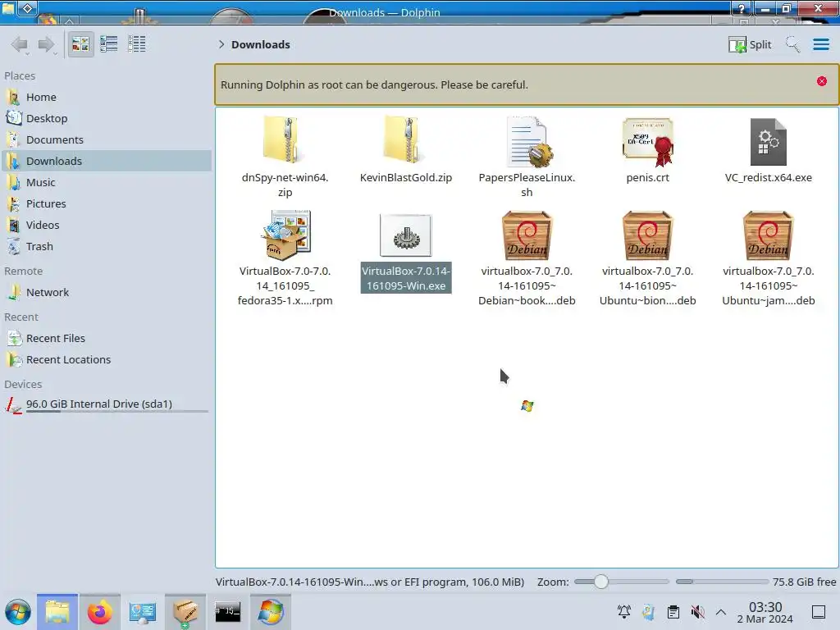Select VC_redist.x64.exe file icon
Screen dimensions: 840x630
(768, 141)
